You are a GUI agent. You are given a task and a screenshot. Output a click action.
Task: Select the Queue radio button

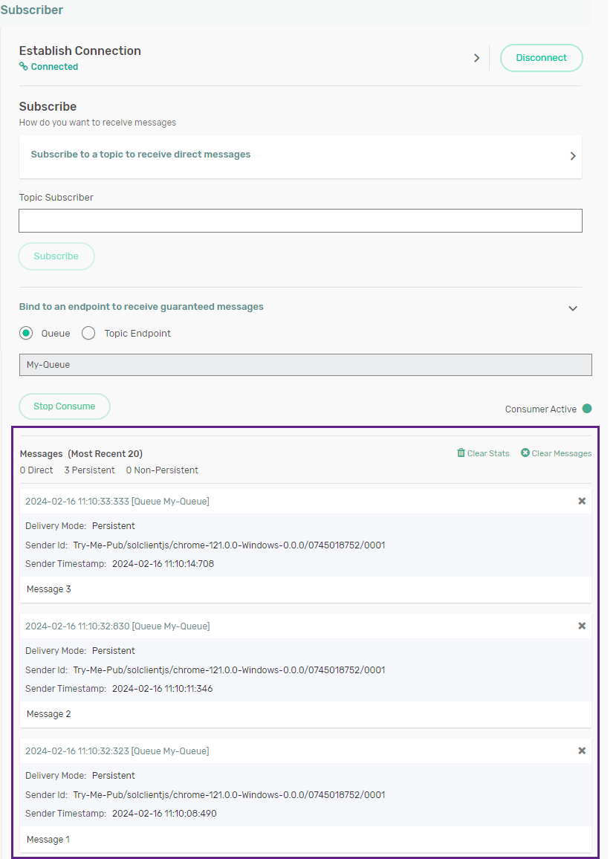point(27,334)
